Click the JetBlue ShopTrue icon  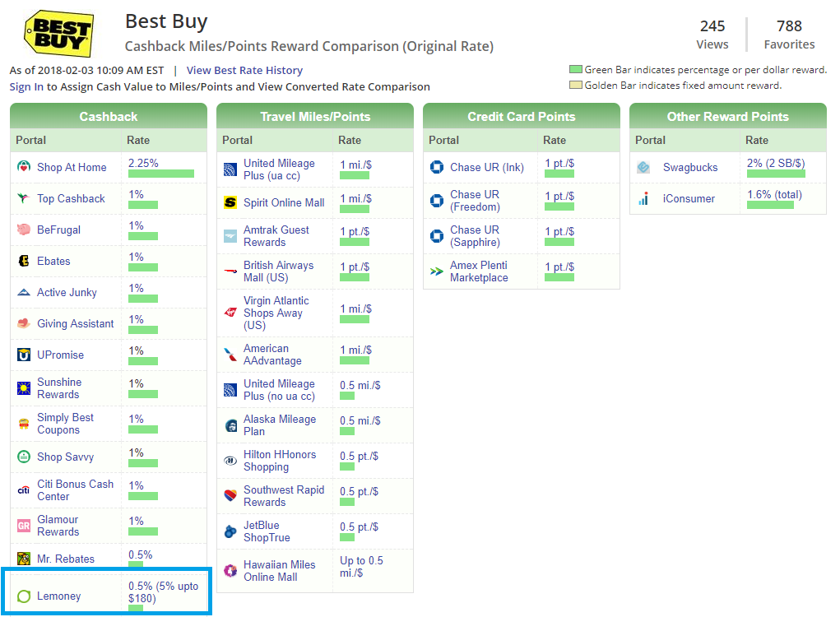[230, 531]
